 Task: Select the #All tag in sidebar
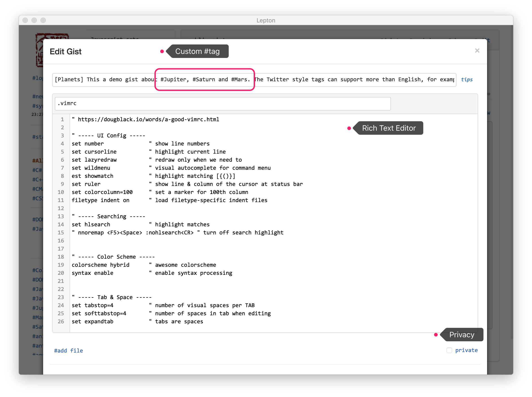click(37, 161)
